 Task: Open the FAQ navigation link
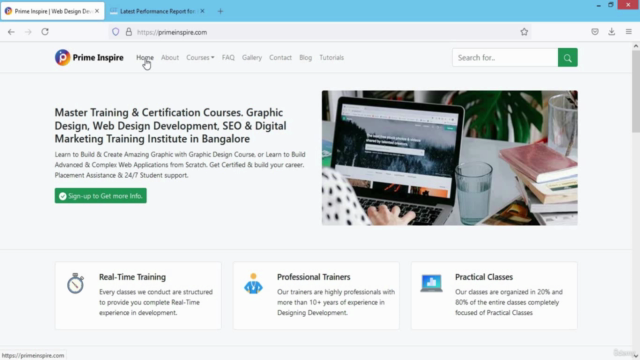(228, 58)
